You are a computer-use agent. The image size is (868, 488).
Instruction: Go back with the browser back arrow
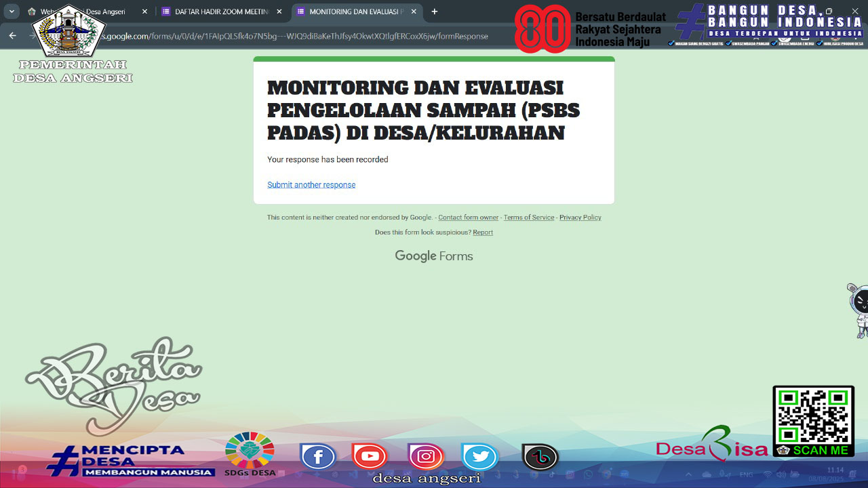pos(12,36)
